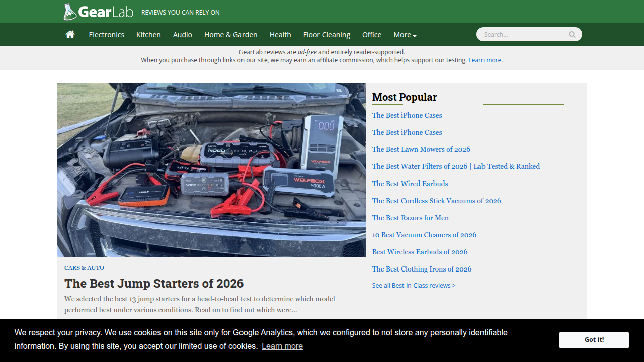The width and height of the screenshot is (644, 362).
Task: Select the Audio category
Action: coord(183,35)
